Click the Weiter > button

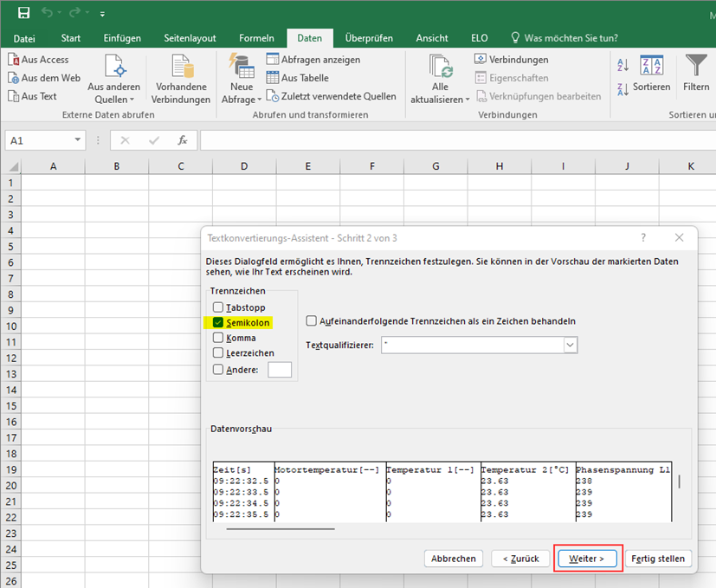[x=587, y=559]
